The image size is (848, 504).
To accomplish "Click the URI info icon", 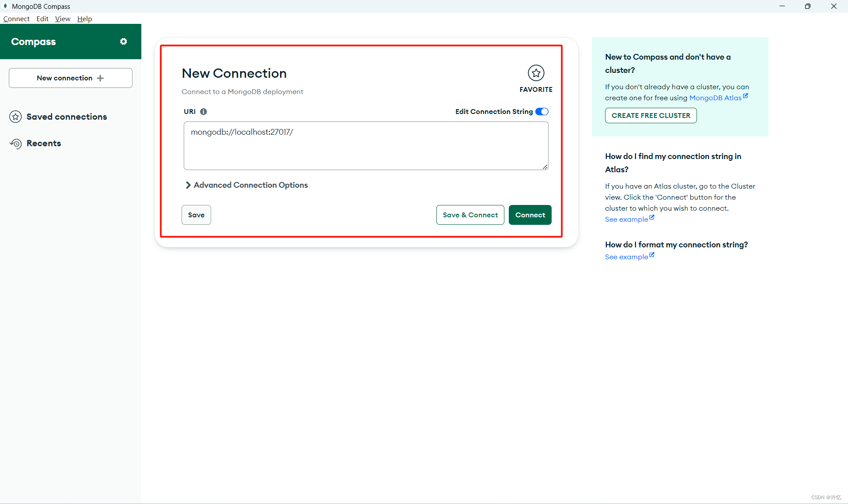I will click(203, 112).
